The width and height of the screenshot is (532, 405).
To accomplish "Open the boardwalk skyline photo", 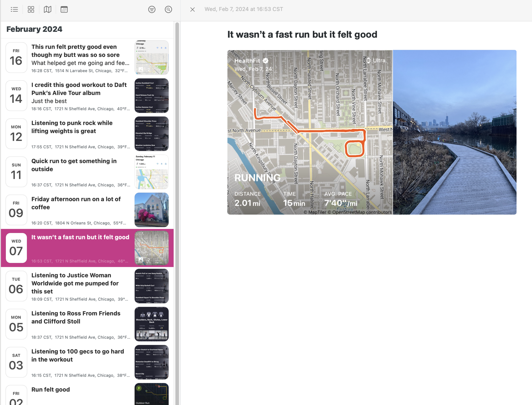I will click(x=455, y=132).
